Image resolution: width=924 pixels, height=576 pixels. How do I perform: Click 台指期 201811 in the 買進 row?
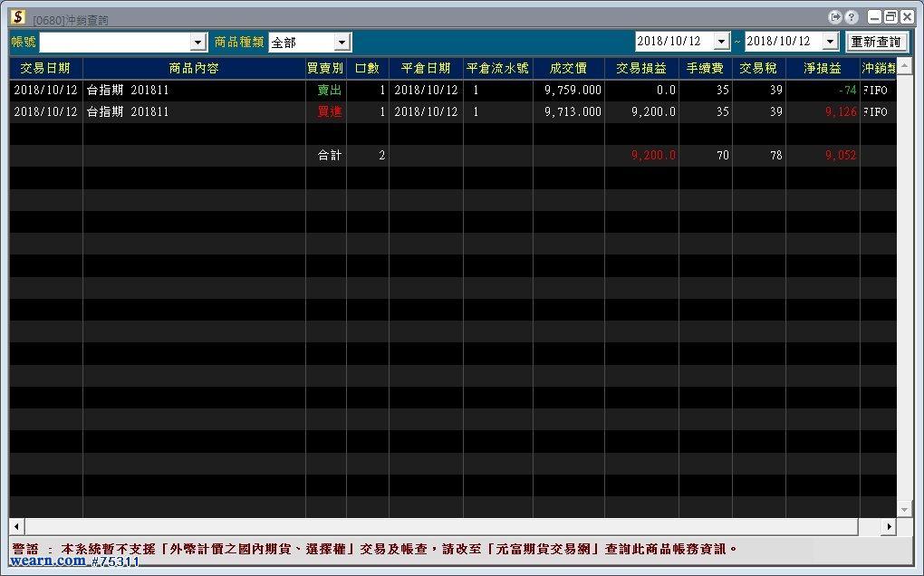pos(194,112)
